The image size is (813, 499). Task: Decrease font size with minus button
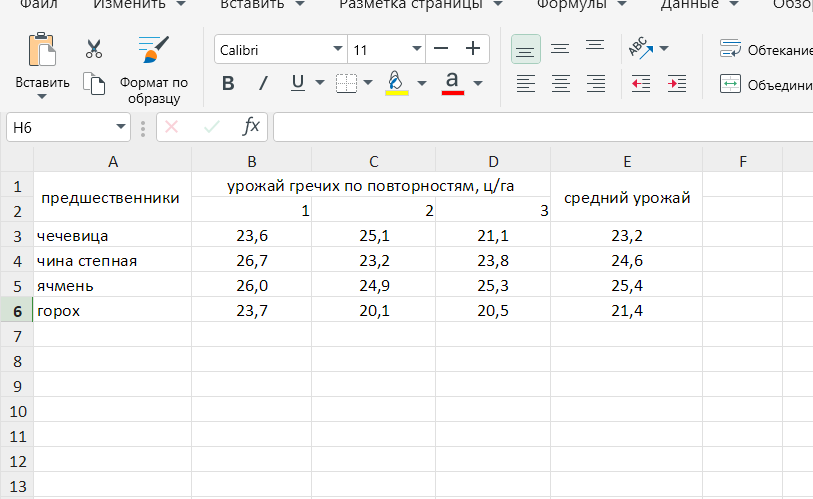(x=441, y=49)
